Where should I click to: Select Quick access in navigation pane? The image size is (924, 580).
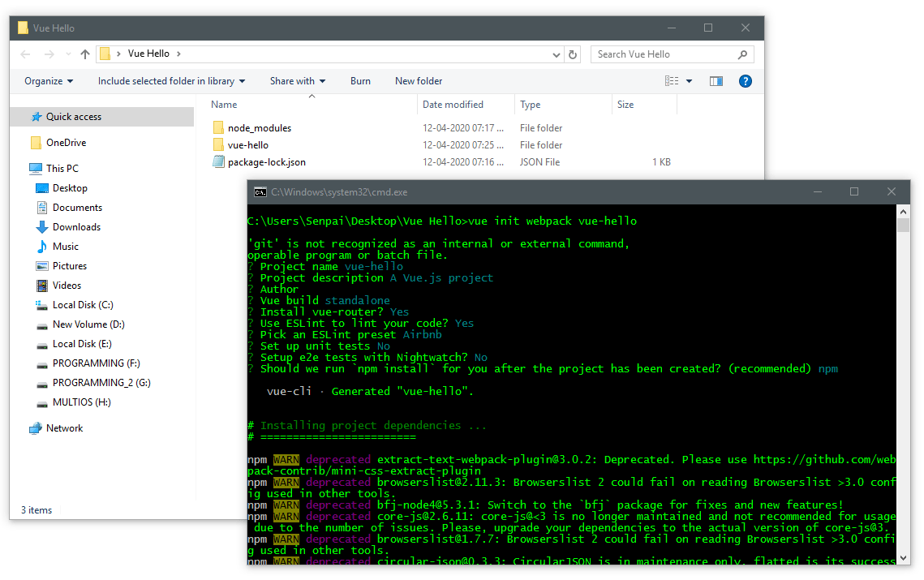click(x=102, y=117)
